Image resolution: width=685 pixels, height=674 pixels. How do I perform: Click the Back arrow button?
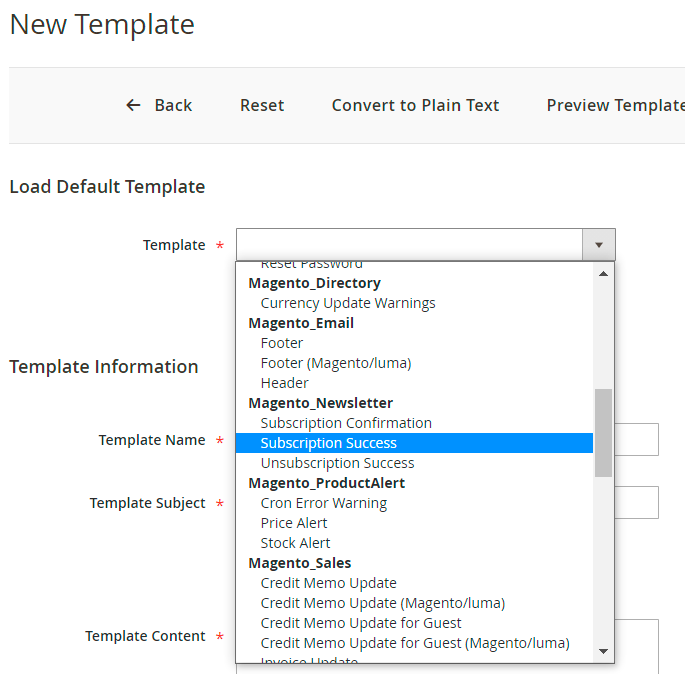(x=158, y=105)
